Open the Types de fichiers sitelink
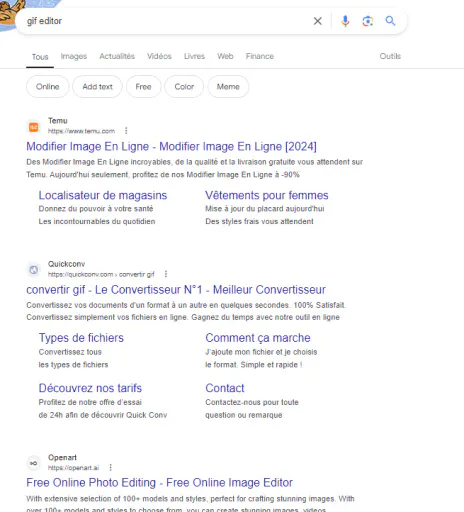The image size is (464, 512). coord(81,338)
